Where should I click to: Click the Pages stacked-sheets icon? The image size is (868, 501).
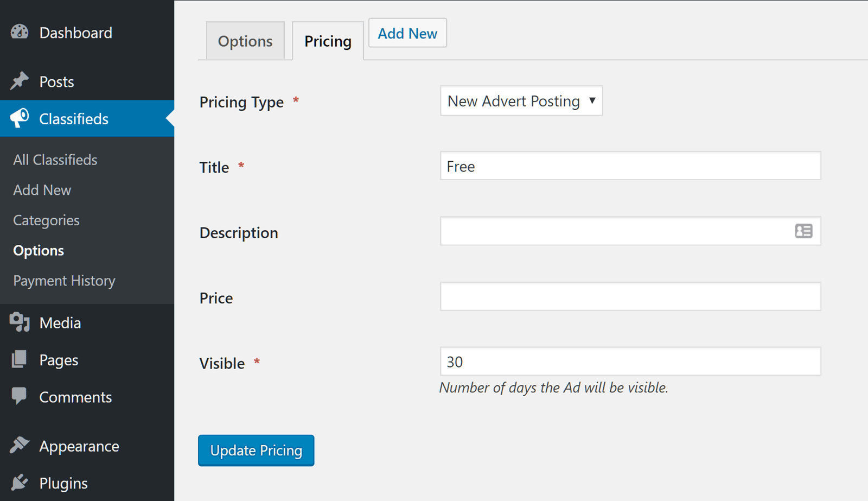coord(20,359)
